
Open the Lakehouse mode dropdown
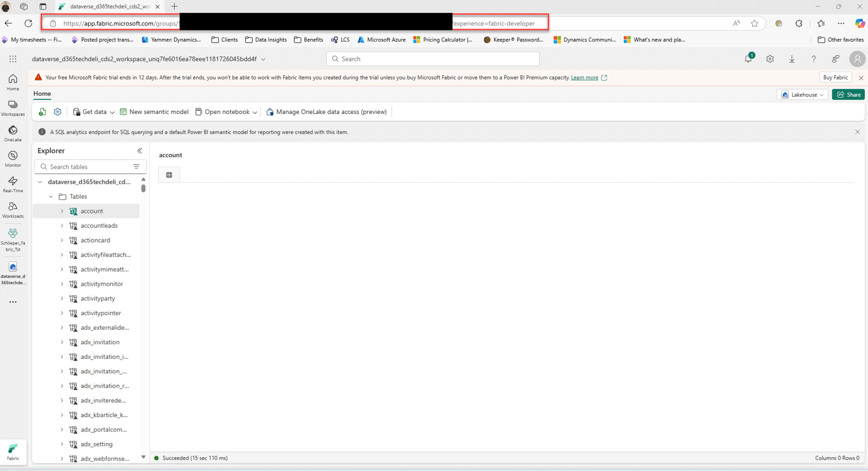[803, 95]
